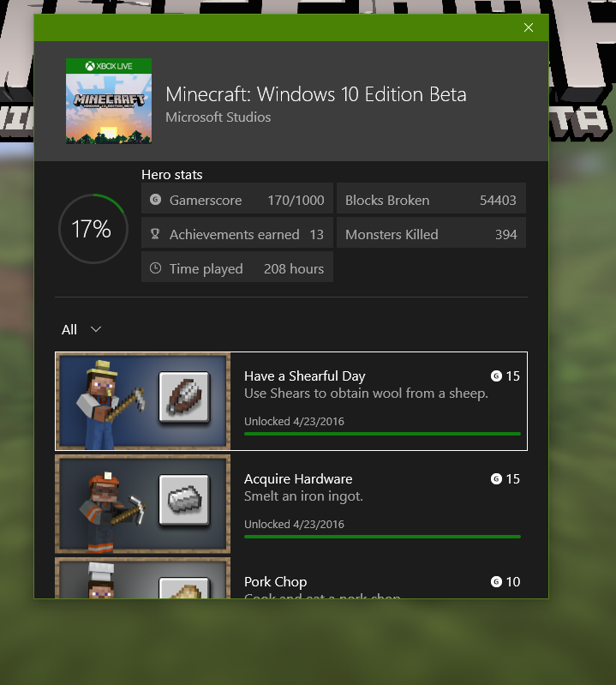Click the Acquire Hardware title
The width and height of the screenshot is (616, 685).
[x=298, y=479]
